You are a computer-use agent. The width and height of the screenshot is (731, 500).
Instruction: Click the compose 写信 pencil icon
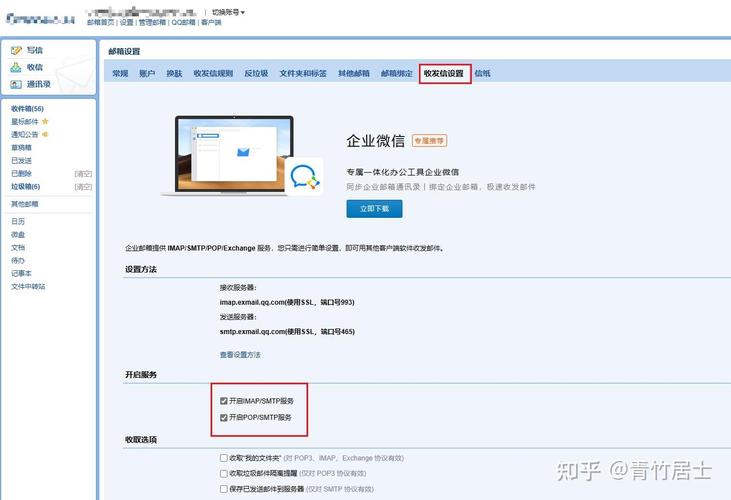point(16,50)
